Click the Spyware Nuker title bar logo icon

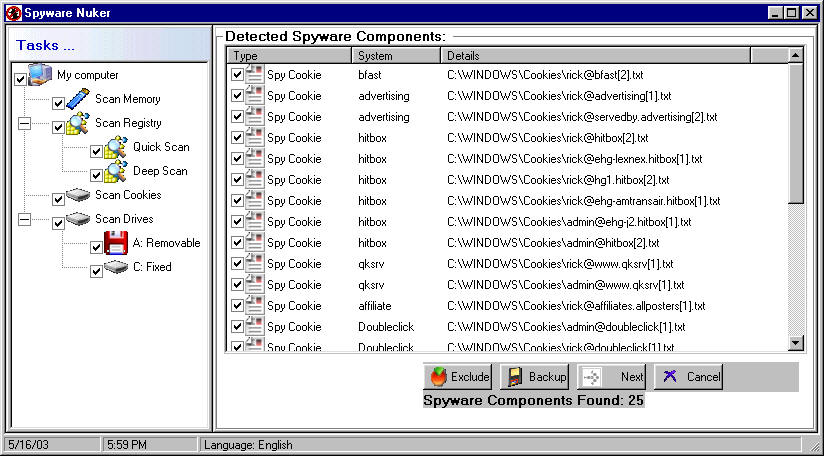13,13
